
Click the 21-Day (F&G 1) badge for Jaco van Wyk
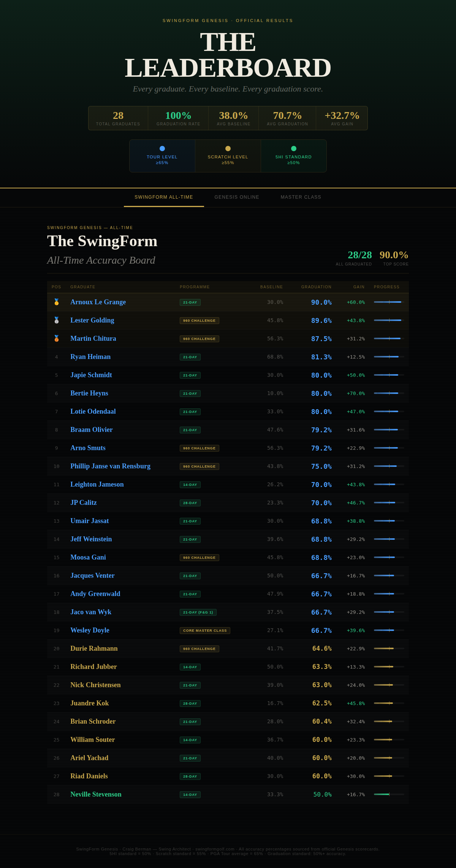click(198, 612)
